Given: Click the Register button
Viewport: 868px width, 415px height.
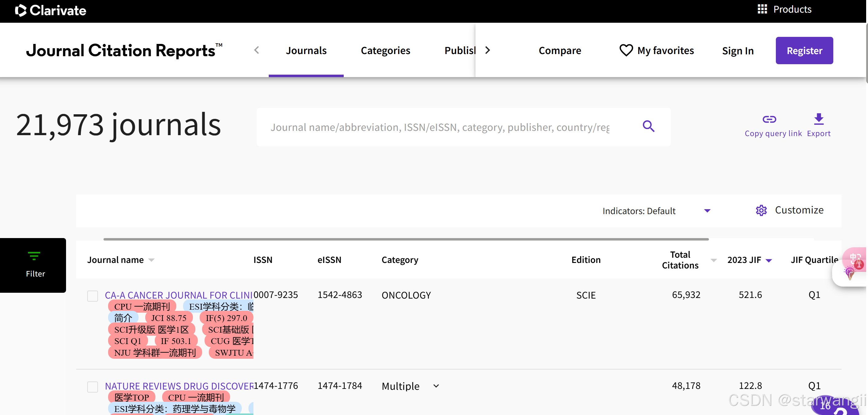Looking at the screenshot, I should (x=804, y=51).
